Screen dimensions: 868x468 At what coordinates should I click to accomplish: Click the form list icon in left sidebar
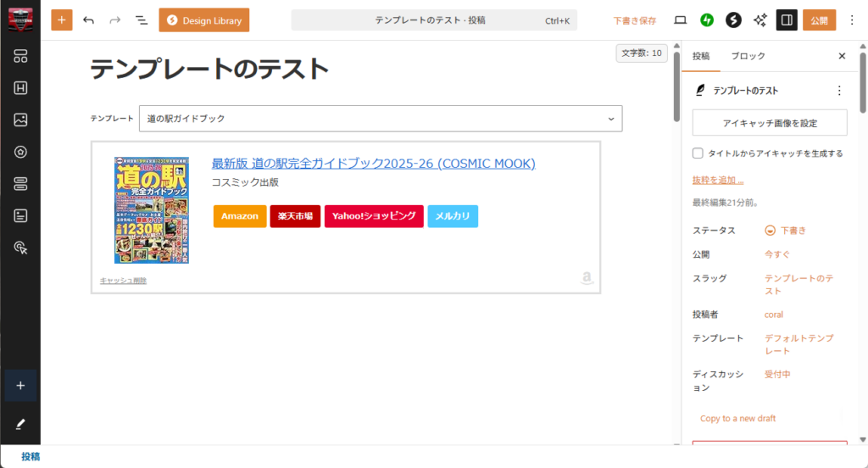20,216
